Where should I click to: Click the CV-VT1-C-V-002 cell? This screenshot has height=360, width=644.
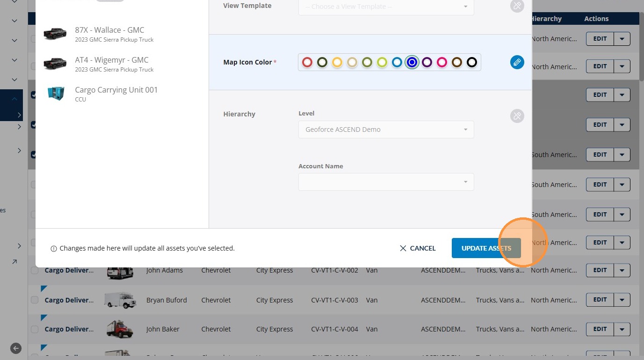(x=335, y=270)
